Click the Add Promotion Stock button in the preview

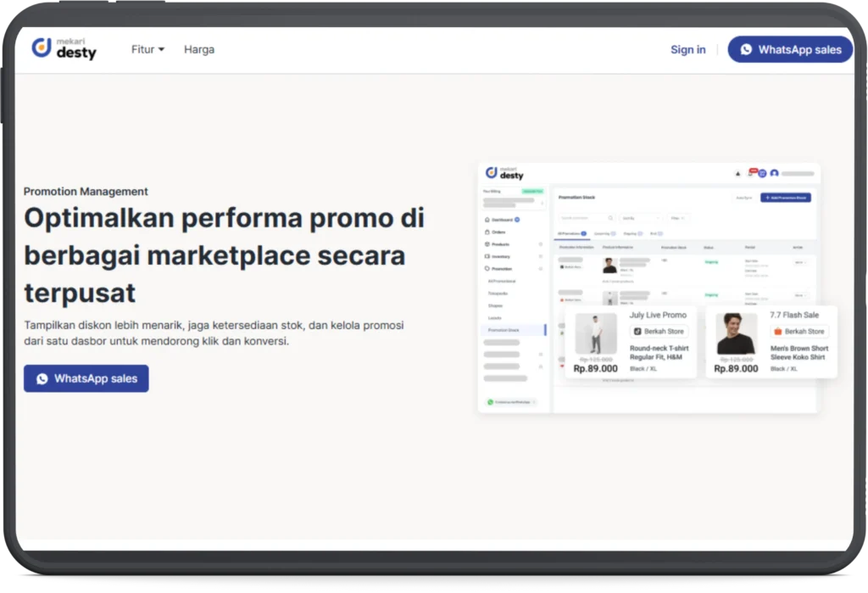click(785, 198)
